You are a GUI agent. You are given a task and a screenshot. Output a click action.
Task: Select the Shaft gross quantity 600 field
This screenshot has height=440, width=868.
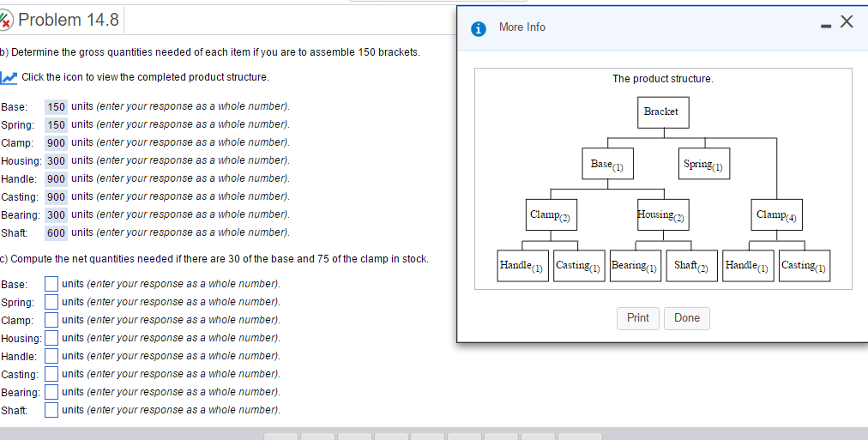tap(56, 233)
